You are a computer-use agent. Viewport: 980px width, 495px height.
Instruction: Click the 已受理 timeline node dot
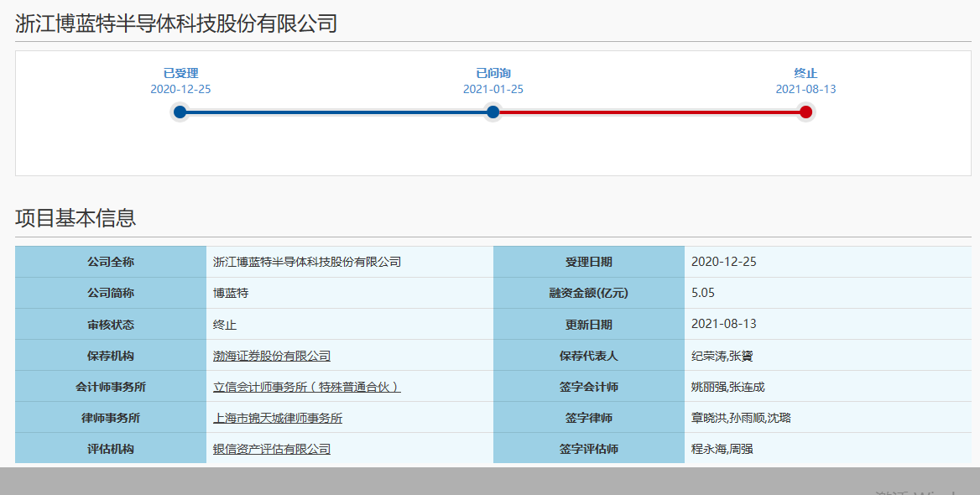coord(180,112)
